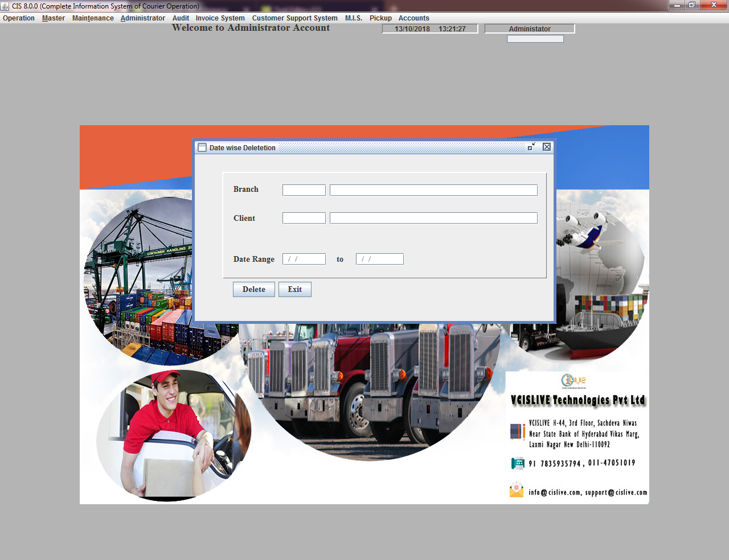729x560 pixels.
Task: Open the Maintenance menu
Action: [x=93, y=18]
